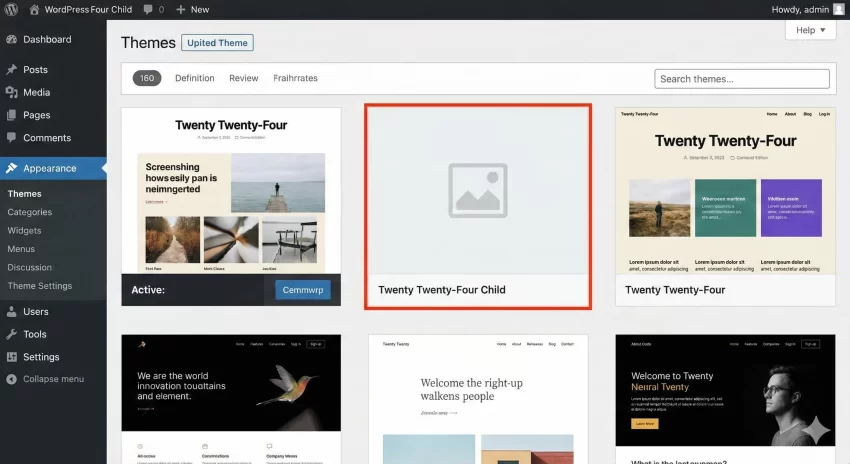The image size is (850, 464).
Task: Click WordPress Four Child site name
Action: pyautogui.click(x=88, y=9)
